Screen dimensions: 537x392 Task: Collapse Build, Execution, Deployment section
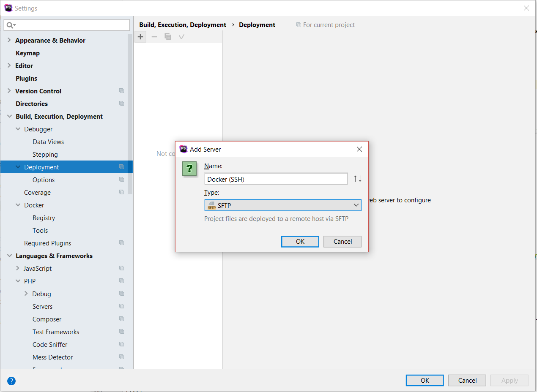(x=9, y=116)
